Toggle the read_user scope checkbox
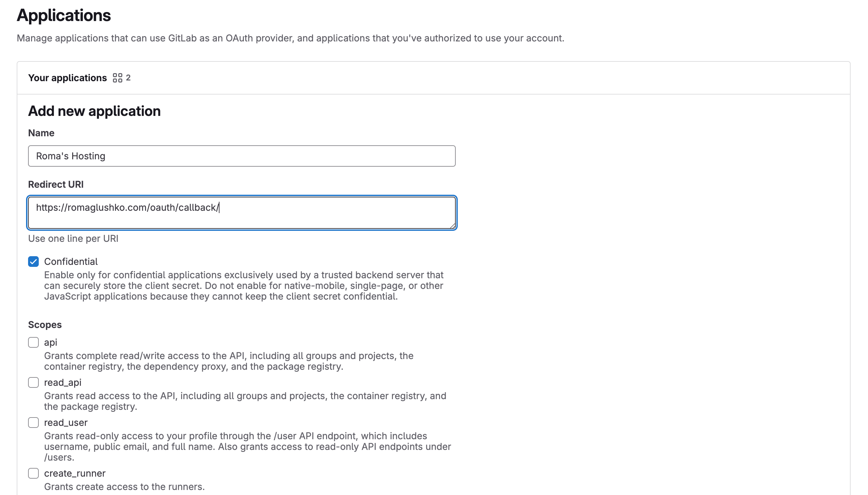868x495 pixels. 33,422
